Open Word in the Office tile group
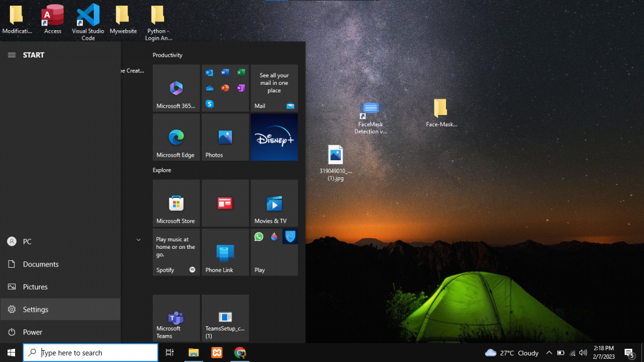The image size is (644, 362). pos(225,72)
